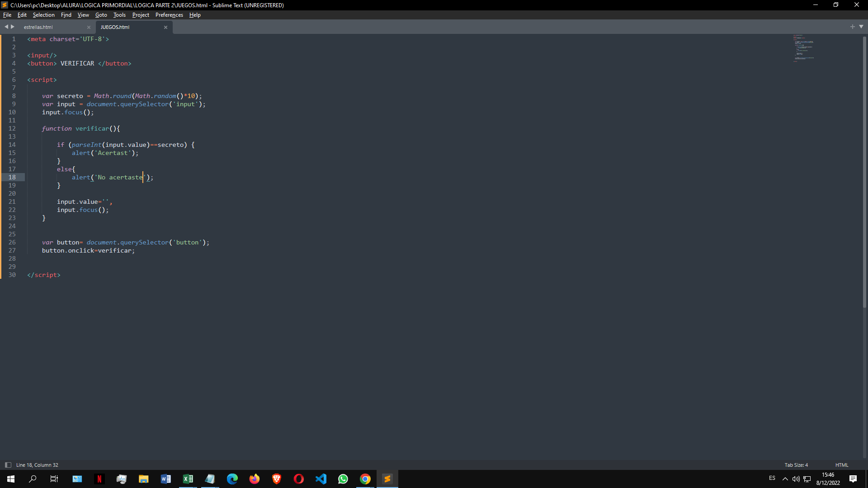
Task: Open Task View on the taskbar
Action: (54, 479)
